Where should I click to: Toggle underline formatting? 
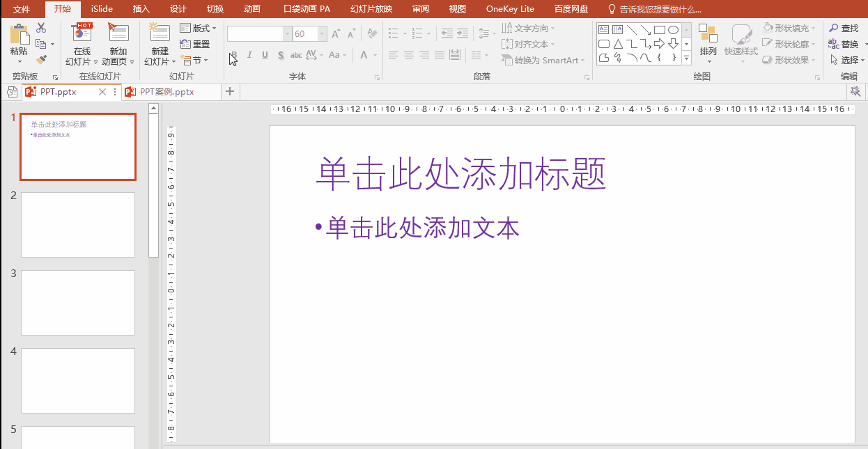[265, 54]
